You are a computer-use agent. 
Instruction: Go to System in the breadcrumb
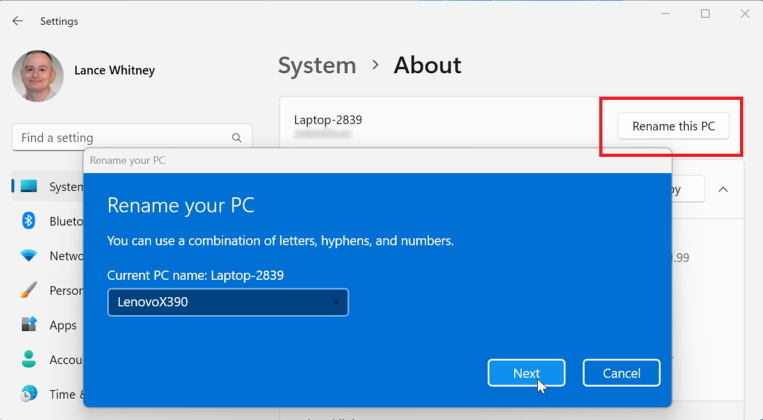tap(316, 66)
